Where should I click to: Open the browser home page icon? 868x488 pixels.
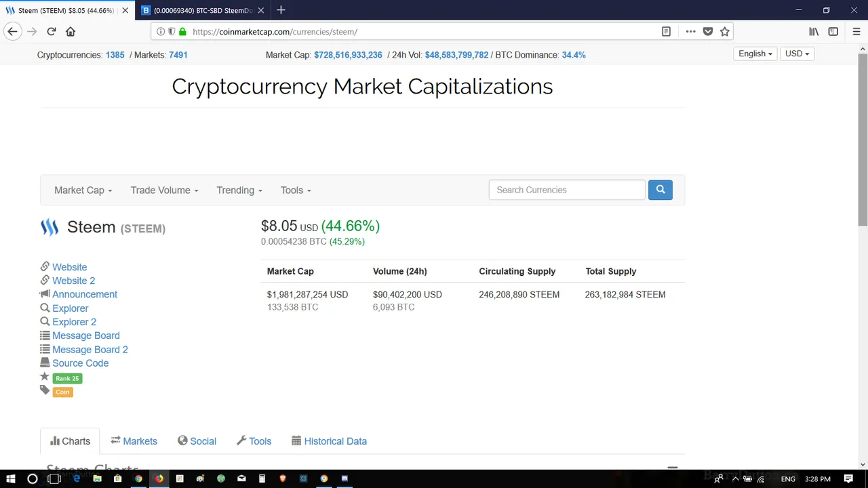71,31
